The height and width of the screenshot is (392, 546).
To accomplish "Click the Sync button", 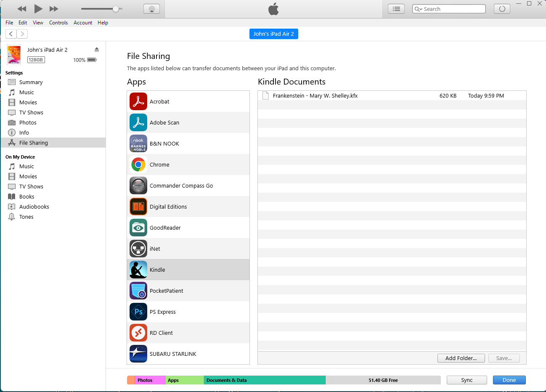I will tap(467, 380).
